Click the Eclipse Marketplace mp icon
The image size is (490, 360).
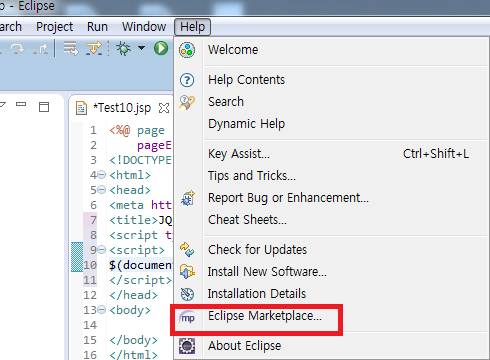[187, 317]
